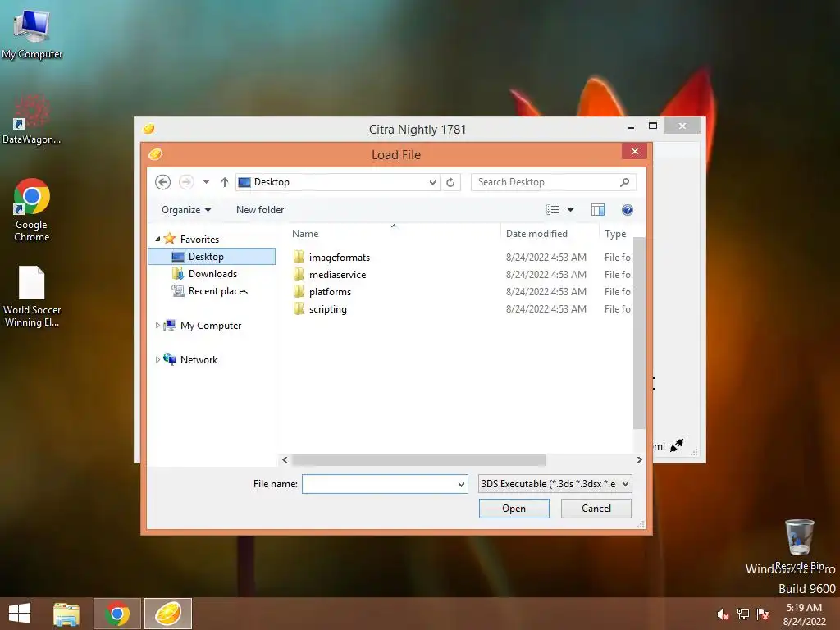This screenshot has width=840, height=630.
Task: Select the scripting folder
Action: click(328, 309)
